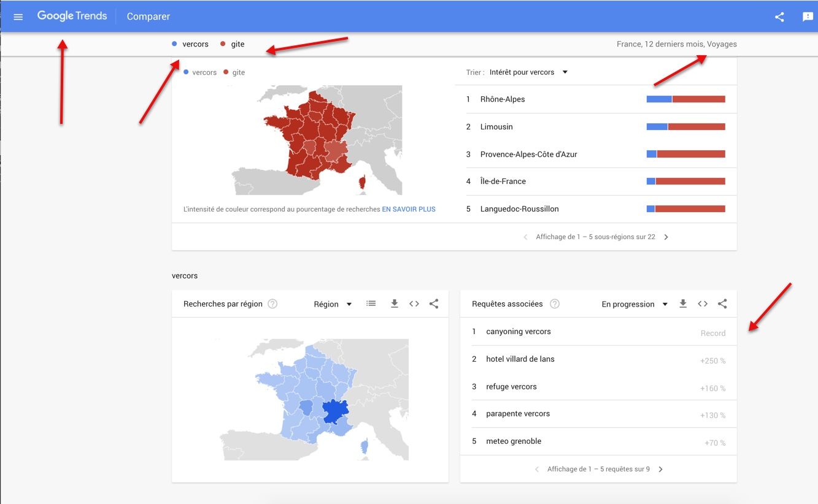
Task: Click the share icon in the top header
Action: pos(779,17)
